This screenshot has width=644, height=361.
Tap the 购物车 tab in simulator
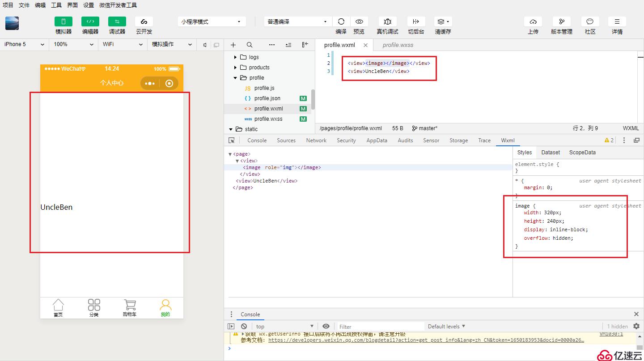coord(130,308)
